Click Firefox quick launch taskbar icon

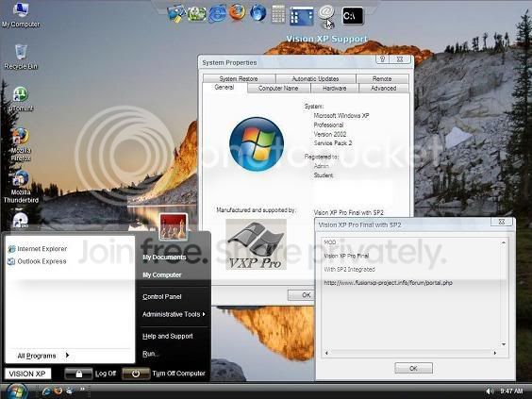[x=58, y=391]
